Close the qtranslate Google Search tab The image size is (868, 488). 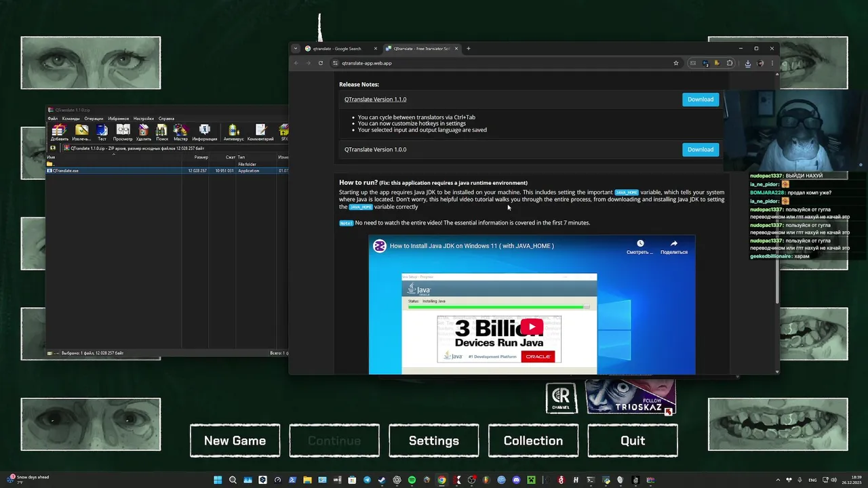(375, 49)
